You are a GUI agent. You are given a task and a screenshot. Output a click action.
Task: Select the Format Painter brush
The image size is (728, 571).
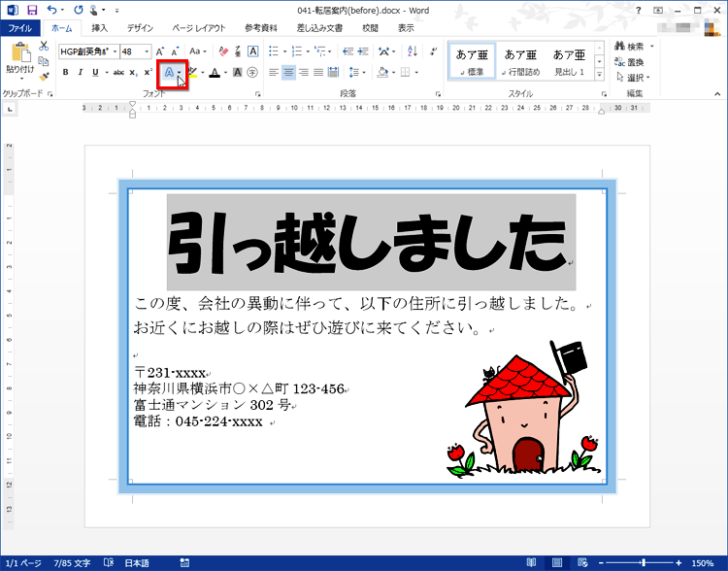click(44, 76)
